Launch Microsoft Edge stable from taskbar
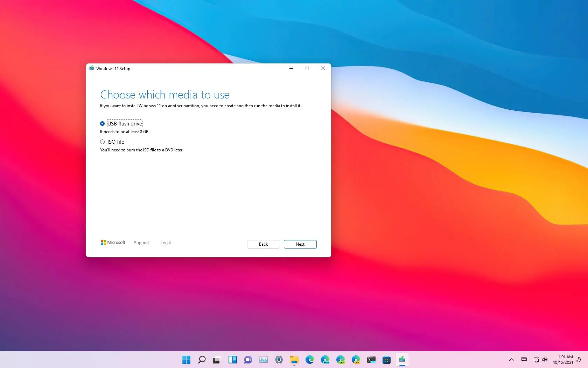Image resolution: width=588 pixels, height=368 pixels. [309, 360]
